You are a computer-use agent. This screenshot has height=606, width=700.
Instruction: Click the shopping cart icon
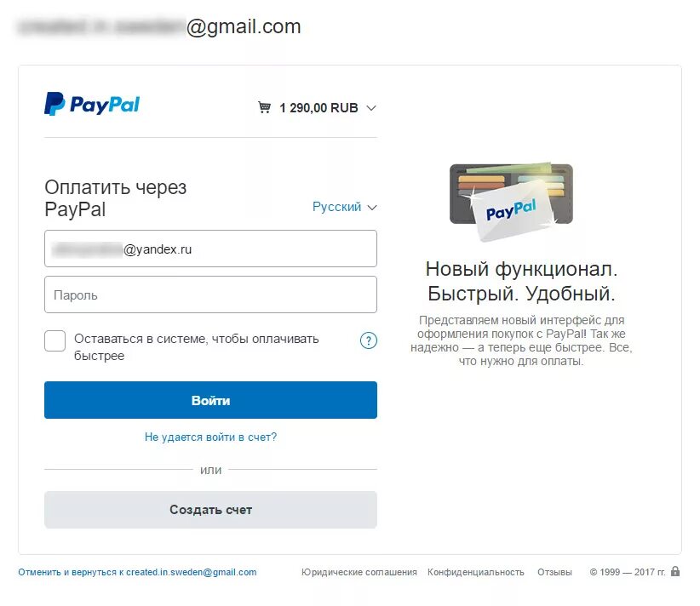(x=264, y=107)
